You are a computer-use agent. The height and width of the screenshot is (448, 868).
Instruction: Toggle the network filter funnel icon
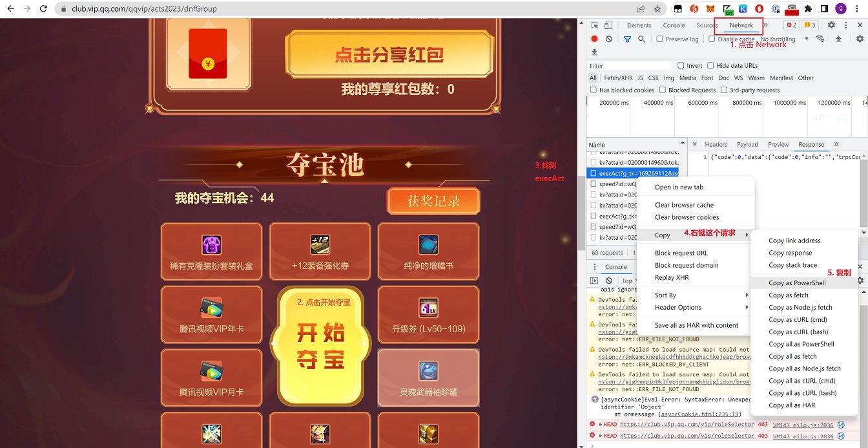[627, 39]
